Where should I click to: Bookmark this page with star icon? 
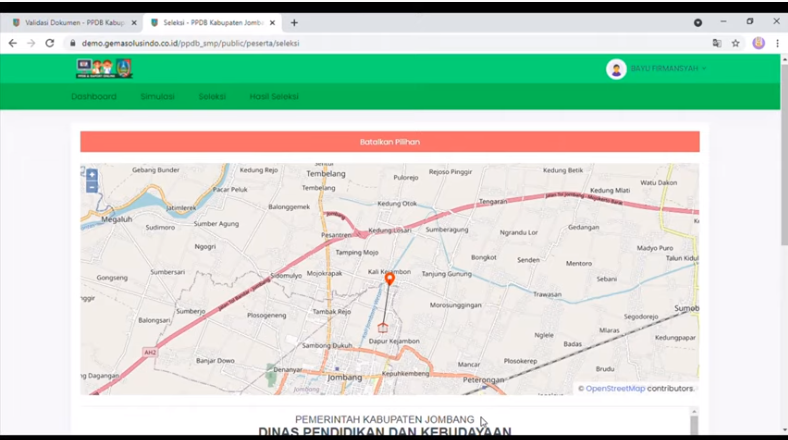tap(736, 43)
